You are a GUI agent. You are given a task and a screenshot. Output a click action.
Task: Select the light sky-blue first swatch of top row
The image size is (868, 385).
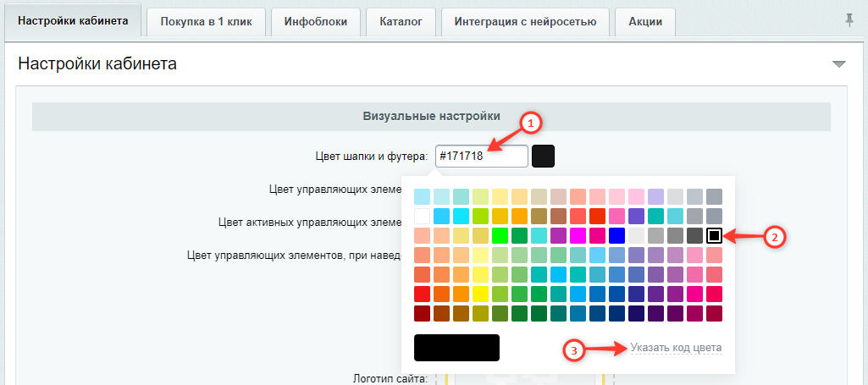422,197
